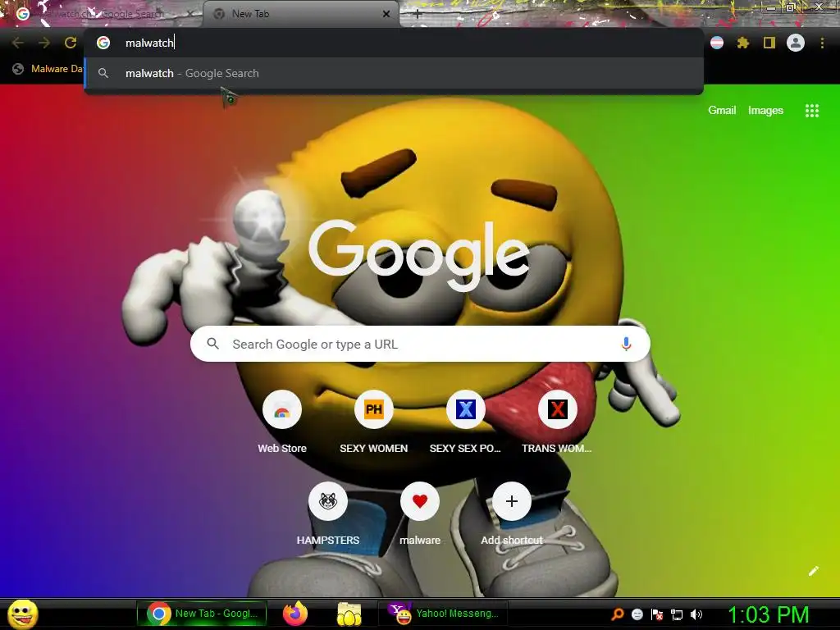
Task: Open a new tab with plus button
Action: [418, 15]
